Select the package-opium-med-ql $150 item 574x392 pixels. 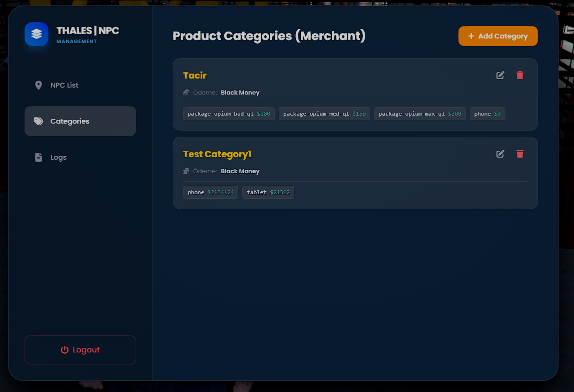click(324, 114)
